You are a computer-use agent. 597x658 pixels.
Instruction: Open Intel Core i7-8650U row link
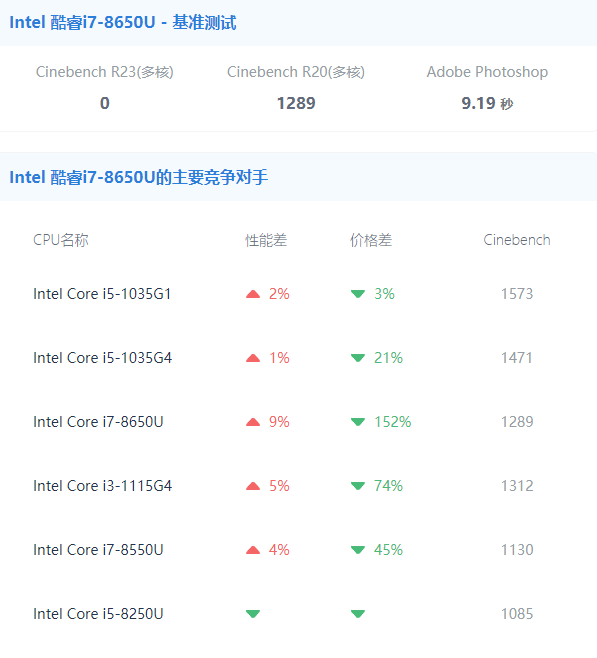[98, 422]
